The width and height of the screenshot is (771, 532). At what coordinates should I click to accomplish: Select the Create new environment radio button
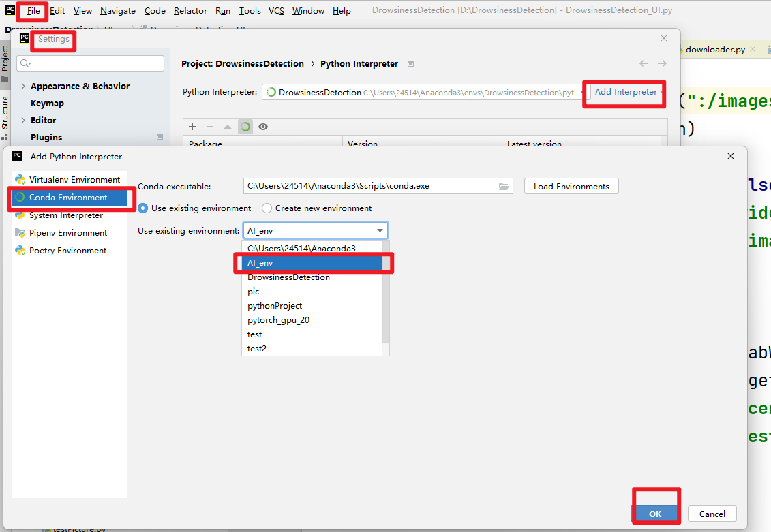[267, 208]
